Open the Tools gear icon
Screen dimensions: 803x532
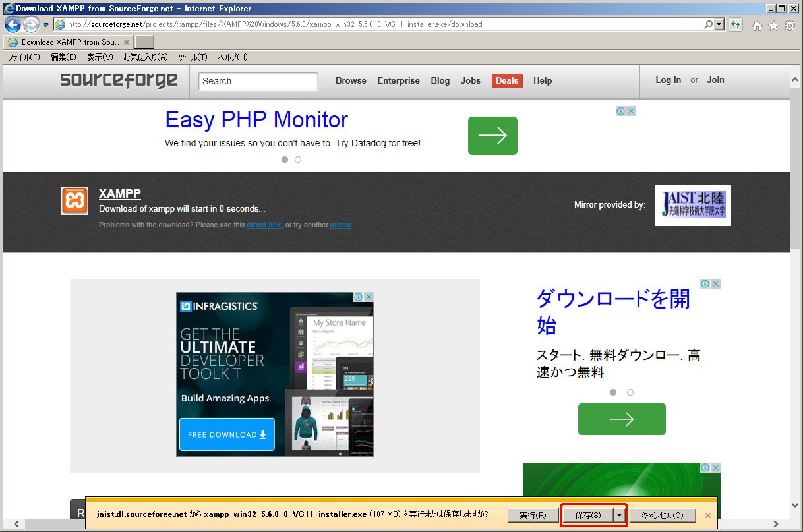pos(789,26)
